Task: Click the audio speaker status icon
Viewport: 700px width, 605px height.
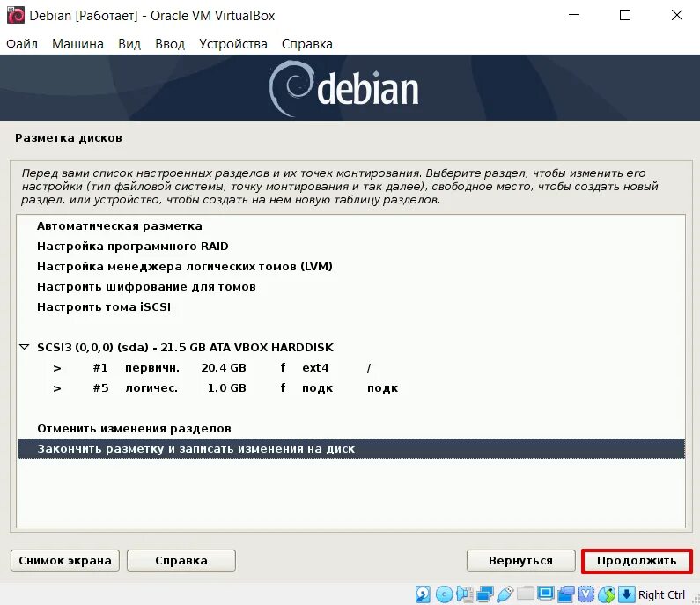Action: click(465, 594)
